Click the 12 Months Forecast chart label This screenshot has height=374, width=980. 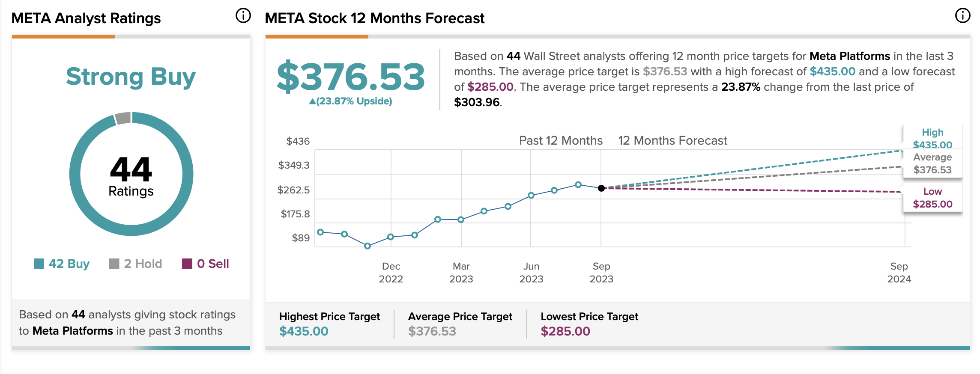(x=672, y=140)
